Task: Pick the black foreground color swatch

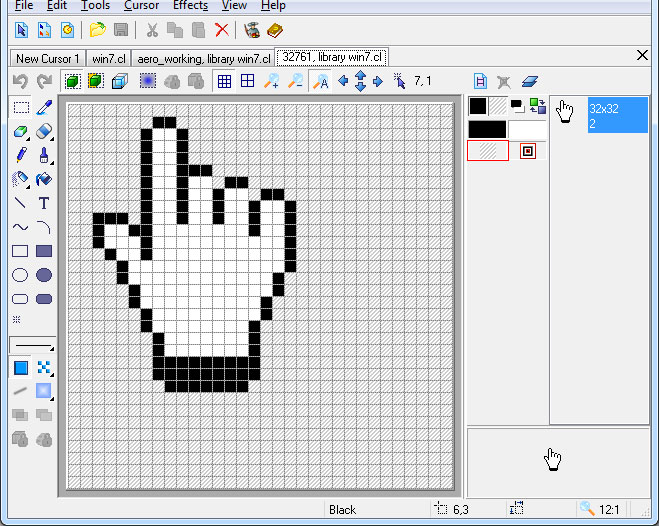Action: (x=478, y=106)
